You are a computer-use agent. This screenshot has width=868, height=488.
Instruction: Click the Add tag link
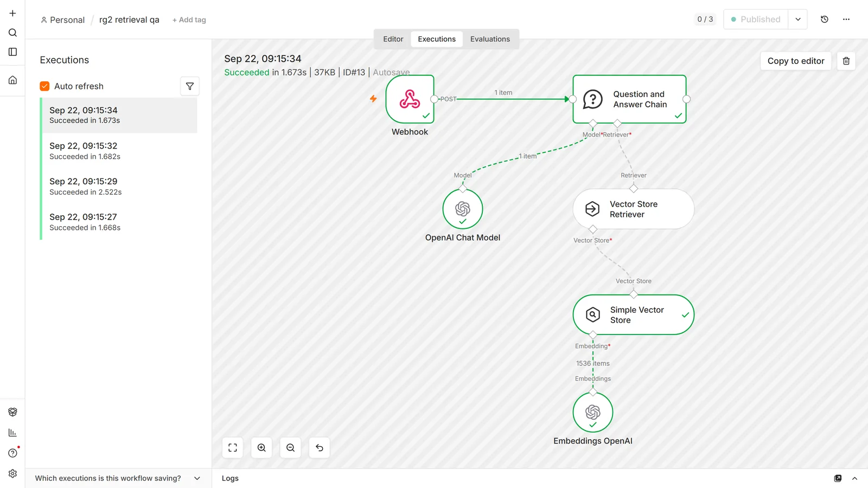[189, 20]
